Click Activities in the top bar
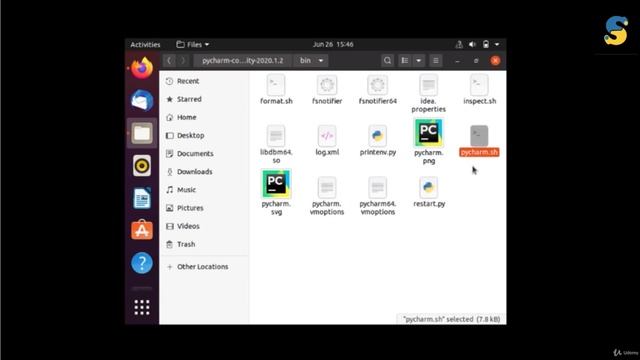 (145, 44)
